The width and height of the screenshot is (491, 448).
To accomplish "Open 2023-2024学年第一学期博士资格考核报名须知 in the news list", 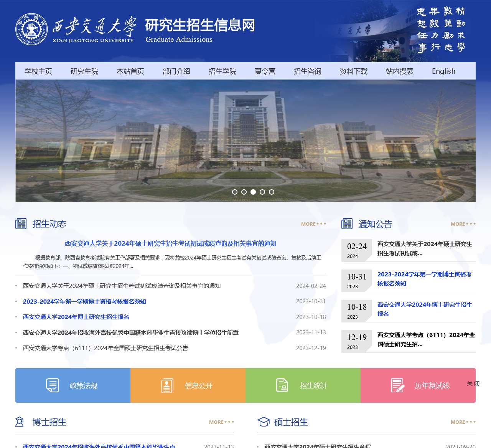I will (84, 301).
